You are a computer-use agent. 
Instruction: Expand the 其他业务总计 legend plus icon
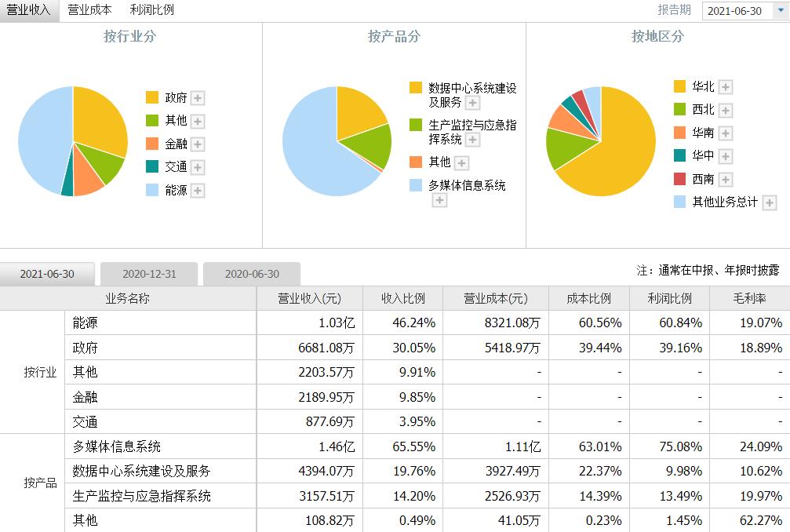click(x=769, y=202)
